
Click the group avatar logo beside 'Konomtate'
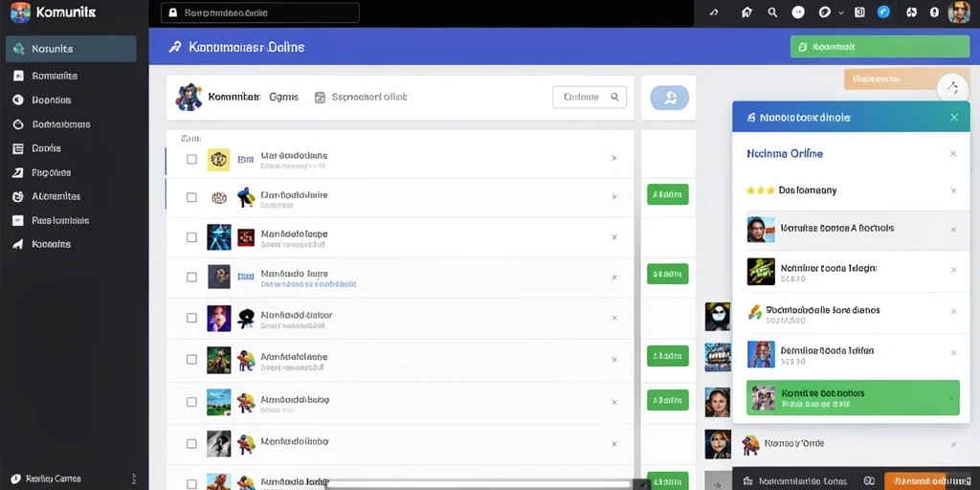189,98
